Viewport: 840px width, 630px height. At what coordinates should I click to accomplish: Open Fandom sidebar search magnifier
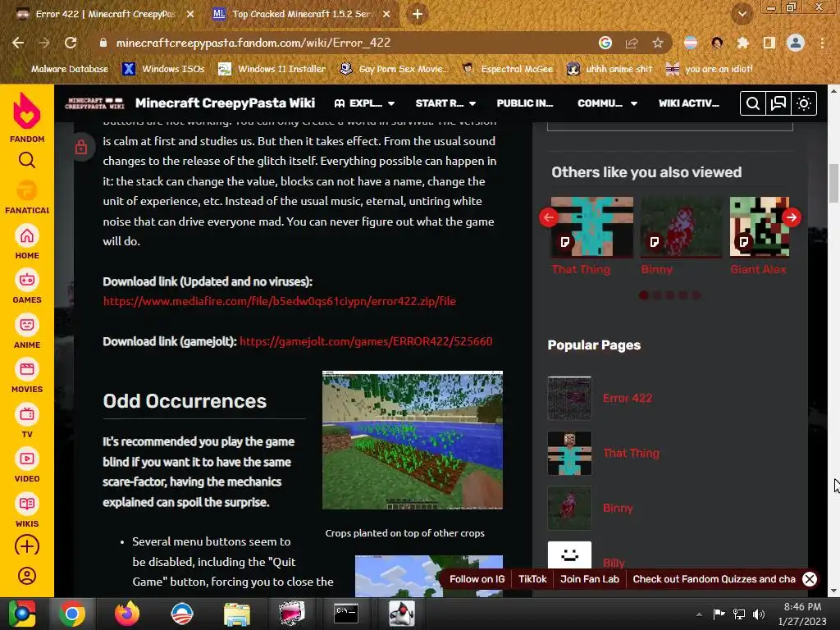tap(27, 160)
